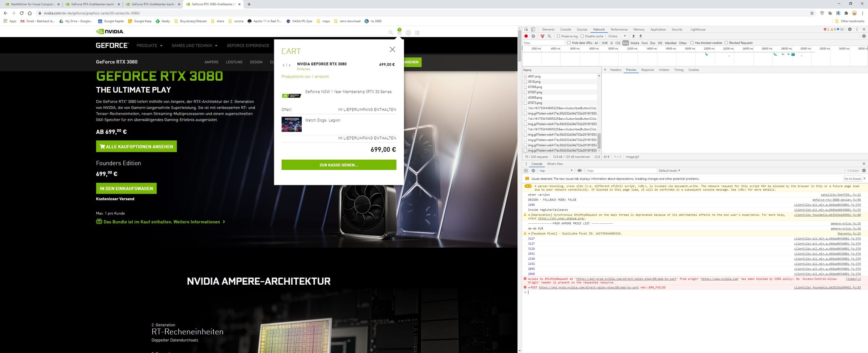Click IN DEN EINKAUFSWAGEN button
This screenshot has width=868, height=353.
(x=126, y=188)
